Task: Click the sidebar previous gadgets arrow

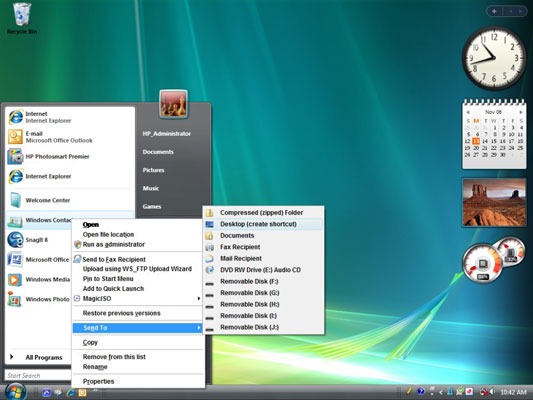Action: tap(511, 11)
